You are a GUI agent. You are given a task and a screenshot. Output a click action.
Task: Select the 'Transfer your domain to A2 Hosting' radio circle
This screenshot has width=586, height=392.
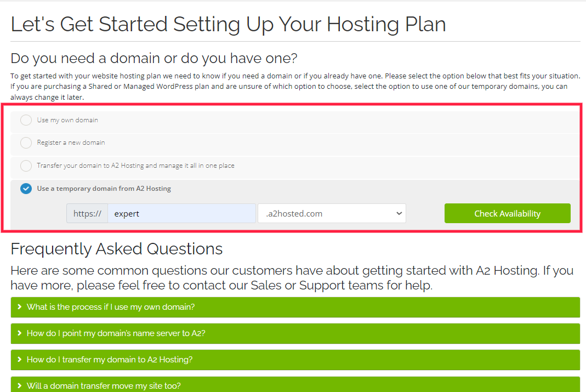click(26, 166)
